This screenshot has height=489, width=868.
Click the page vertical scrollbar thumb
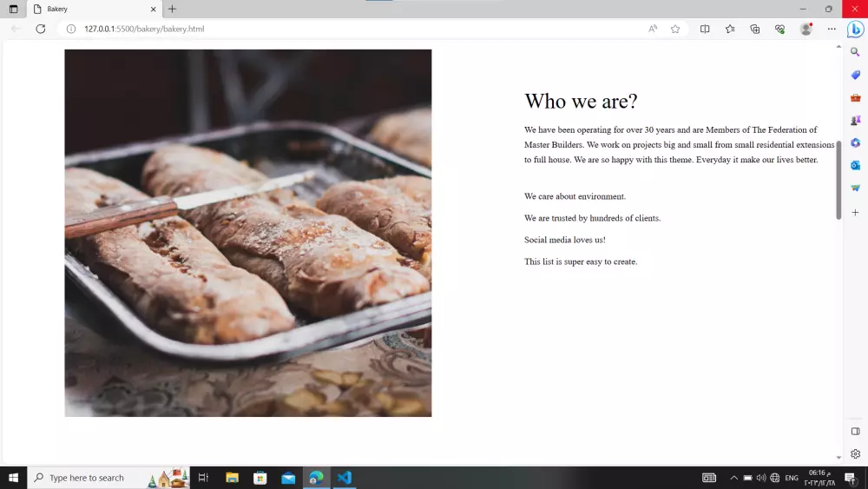[838, 180]
